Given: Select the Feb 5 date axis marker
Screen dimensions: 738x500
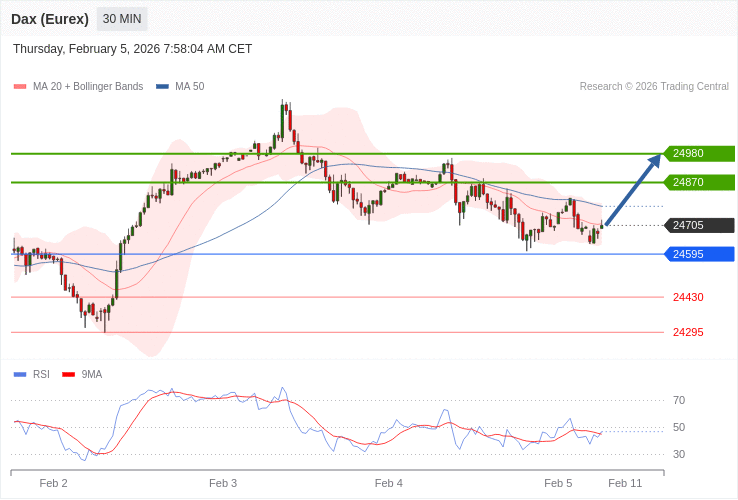Looking at the screenshot, I should (x=558, y=483).
